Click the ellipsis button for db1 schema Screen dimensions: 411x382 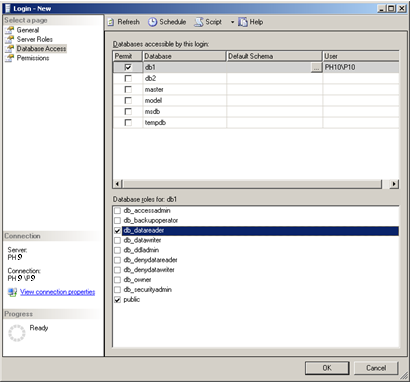pos(316,68)
